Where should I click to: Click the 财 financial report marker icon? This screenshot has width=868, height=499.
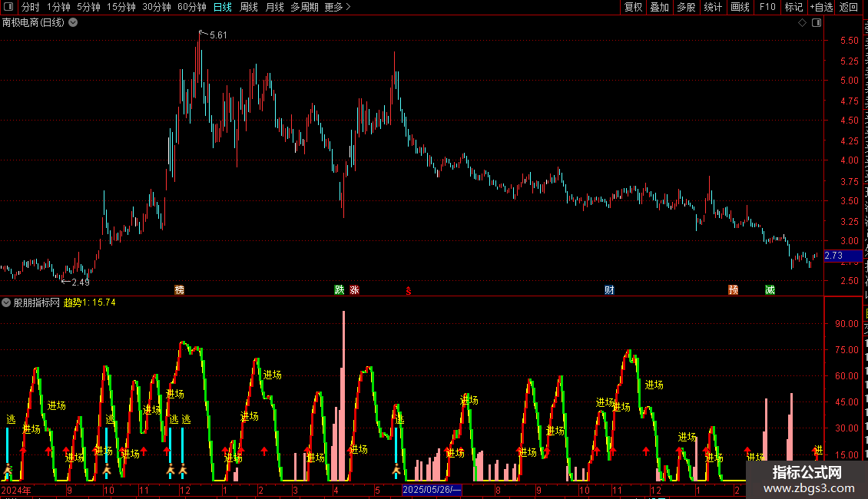(609, 290)
